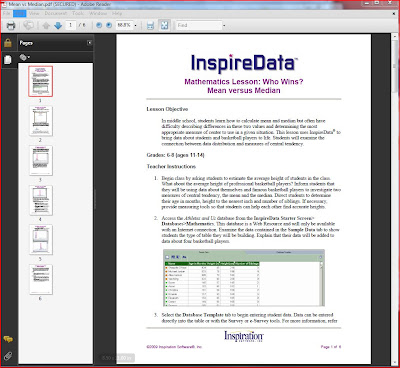
Task: Open the Attachments paperclip panel icon
Action: tap(8, 356)
